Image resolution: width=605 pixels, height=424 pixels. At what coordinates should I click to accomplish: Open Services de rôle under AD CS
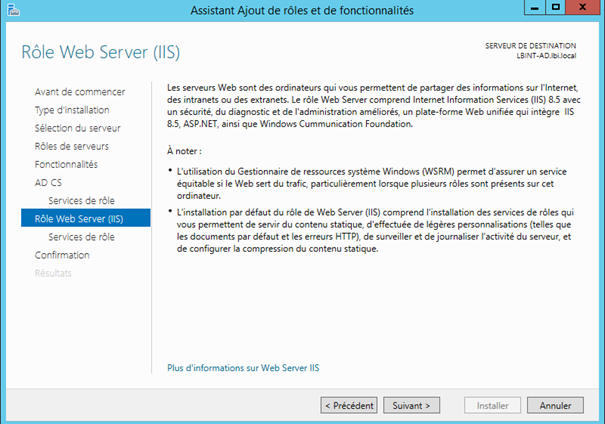tap(81, 200)
